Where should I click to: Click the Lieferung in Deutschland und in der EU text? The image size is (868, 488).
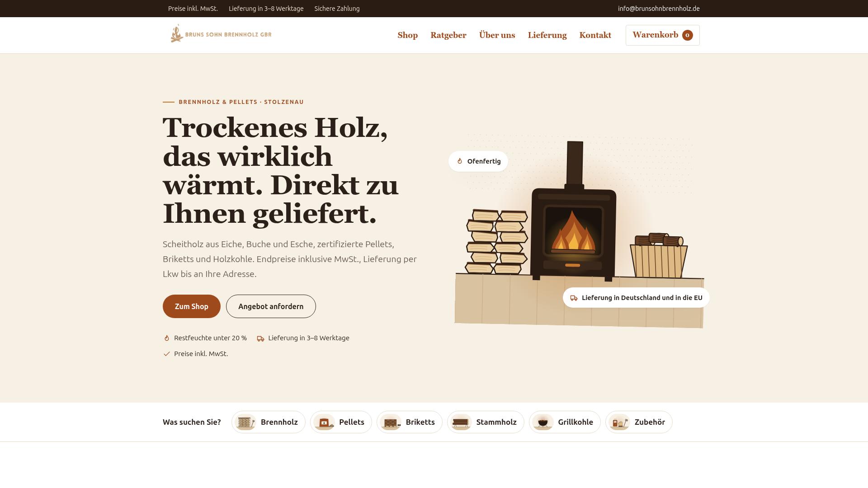pyautogui.click(x=642, y=298)
